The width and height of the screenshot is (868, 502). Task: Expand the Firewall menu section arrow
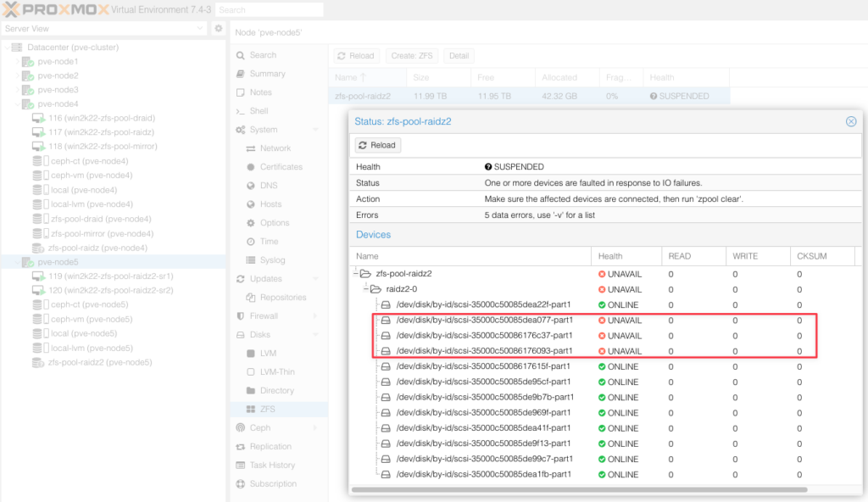[x=315, y=315]
